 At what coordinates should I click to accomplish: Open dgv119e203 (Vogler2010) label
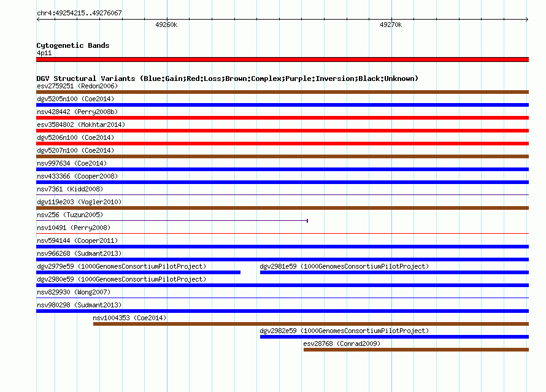[x=79, y=202]
